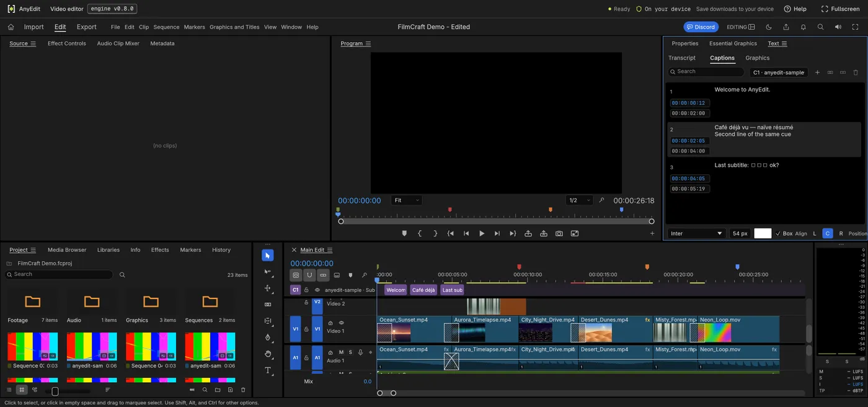Select the Type tool

268,370
